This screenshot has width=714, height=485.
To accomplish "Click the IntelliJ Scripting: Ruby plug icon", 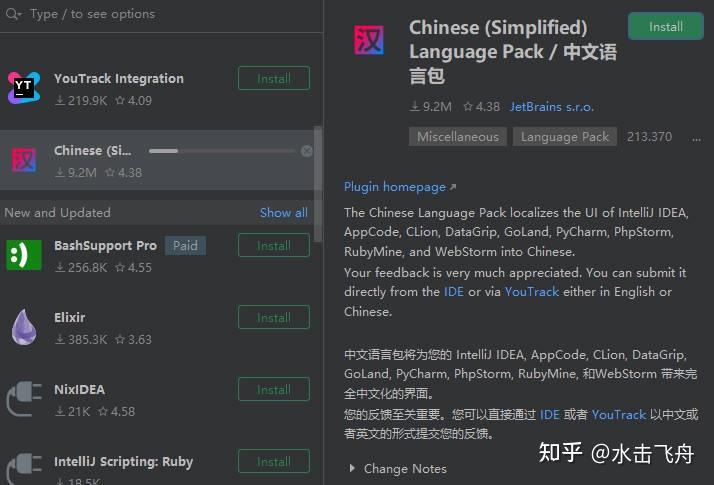I will 24,468.
